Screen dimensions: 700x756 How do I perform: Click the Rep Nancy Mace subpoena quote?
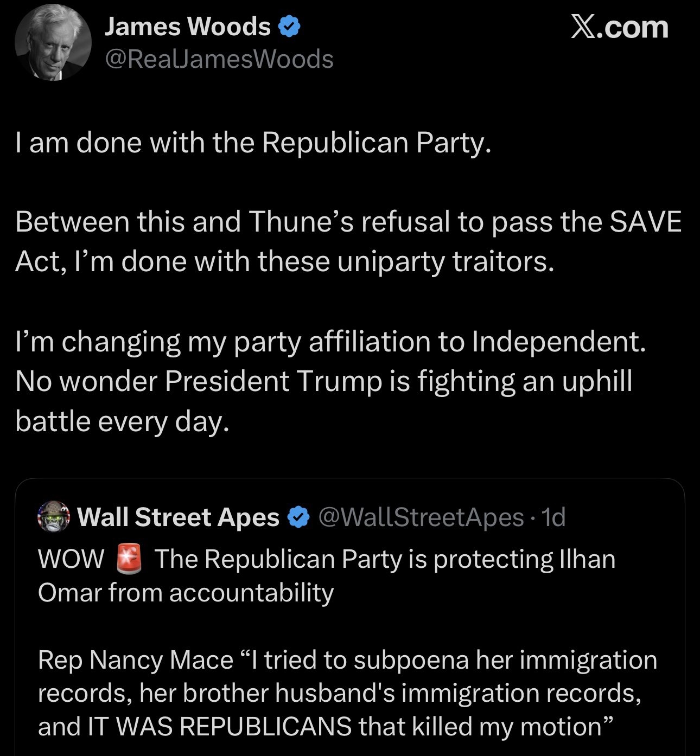tap(347, 660)
